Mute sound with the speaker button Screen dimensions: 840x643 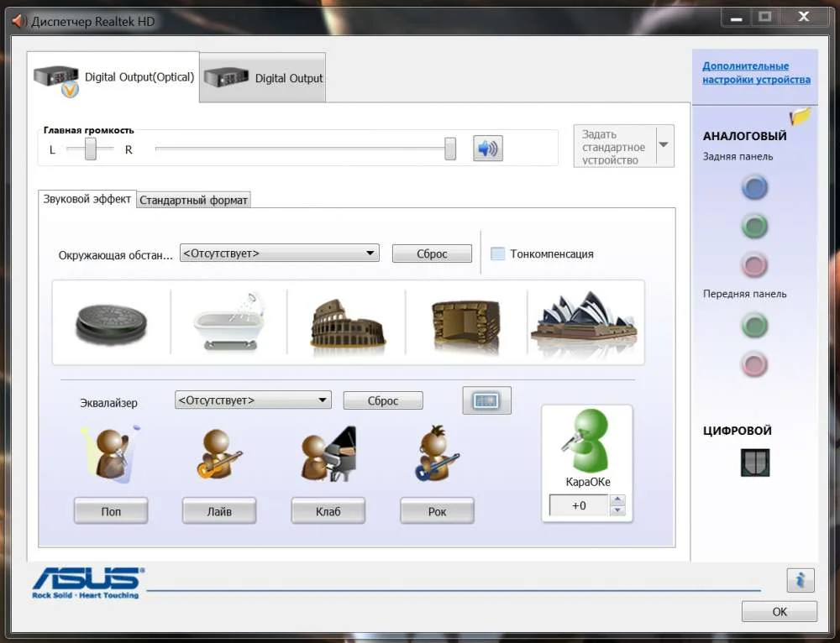pyautogui.click(x=487, y=149)
